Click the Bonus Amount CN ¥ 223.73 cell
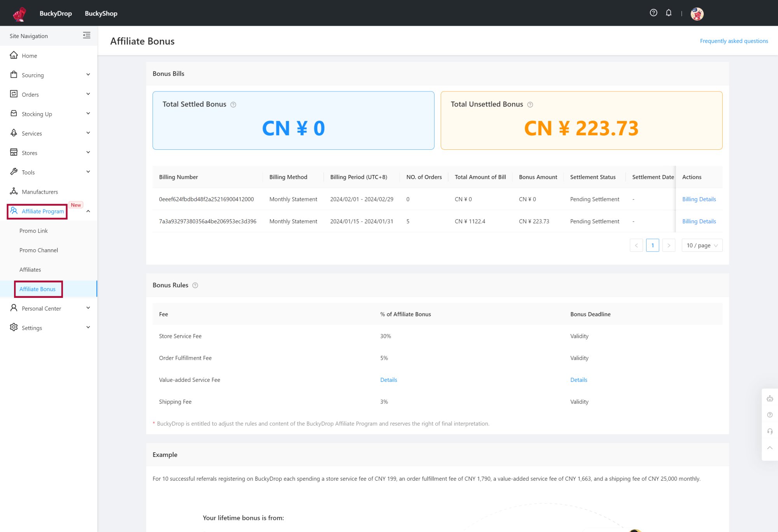778x532 pixels. click(534, 221)
